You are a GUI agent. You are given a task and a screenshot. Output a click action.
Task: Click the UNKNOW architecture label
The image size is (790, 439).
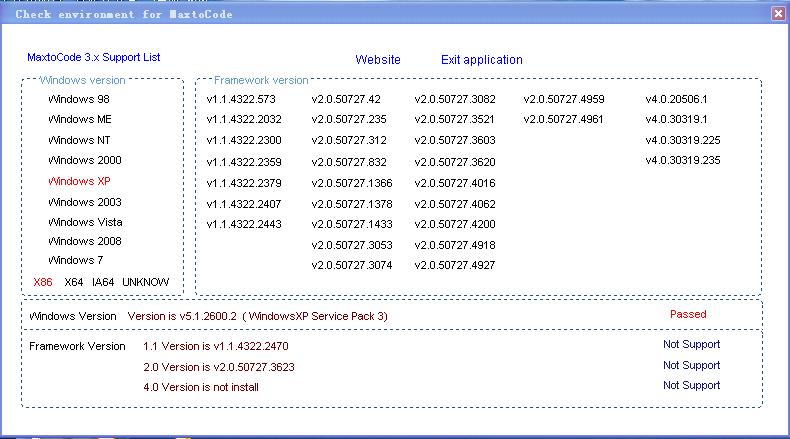point(146,282)
